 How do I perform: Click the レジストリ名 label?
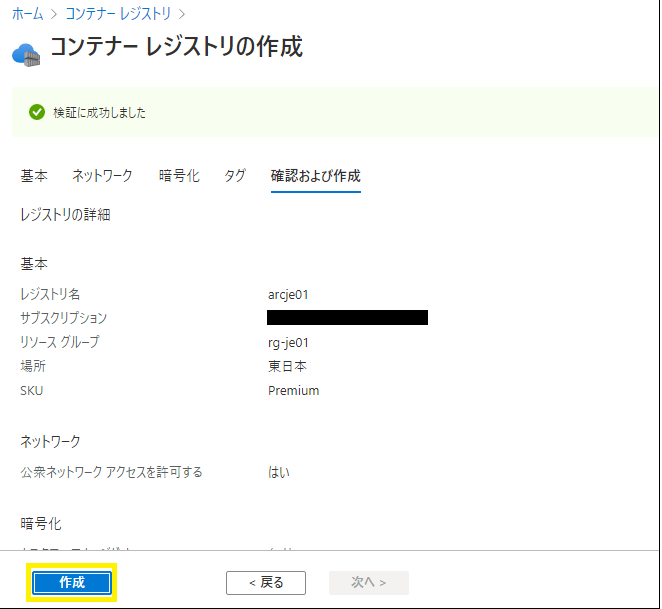(x=50, y=294)
